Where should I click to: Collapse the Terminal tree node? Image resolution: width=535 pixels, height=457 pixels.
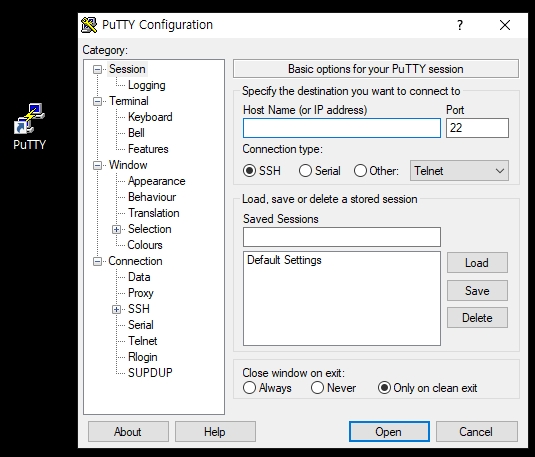(98, 101)
